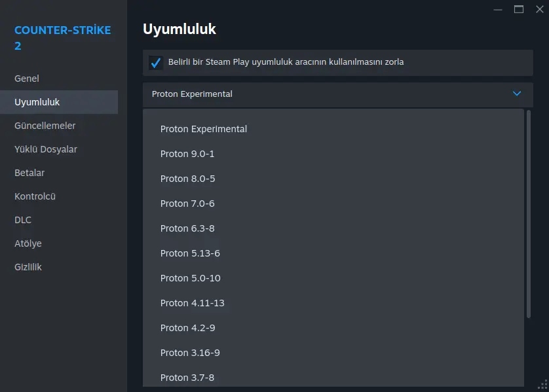Viewport: 549px width, 392px height.
Task: Collapse the Proton Experimental dropdown chevron
Action: pyautogui.click(x=517, y=94)
